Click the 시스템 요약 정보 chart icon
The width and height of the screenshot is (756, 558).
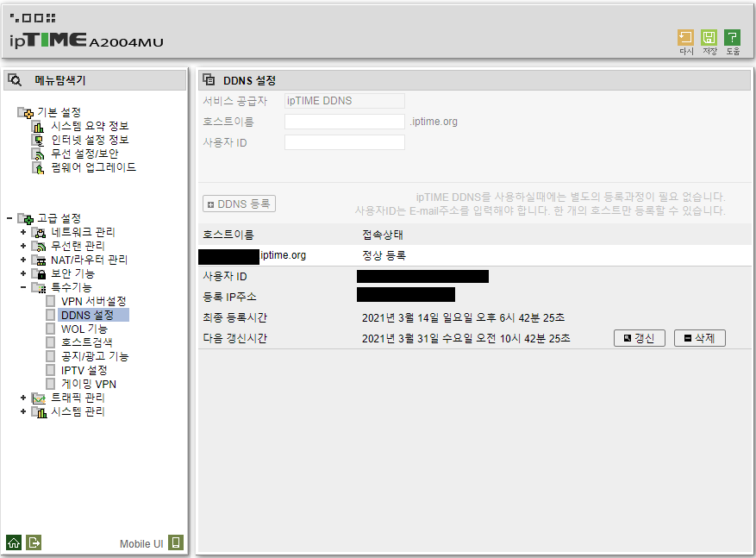[x=38, y=127]
